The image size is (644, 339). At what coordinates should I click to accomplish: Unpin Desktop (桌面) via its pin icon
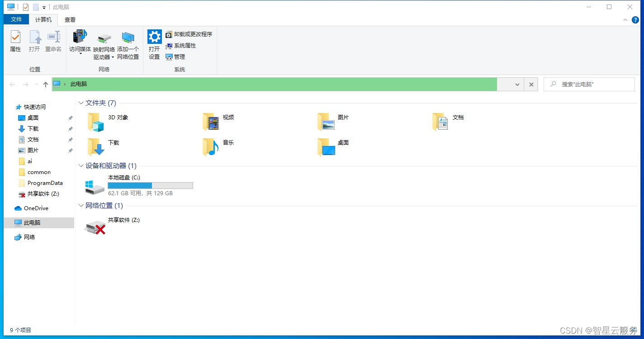coord(70,118)
